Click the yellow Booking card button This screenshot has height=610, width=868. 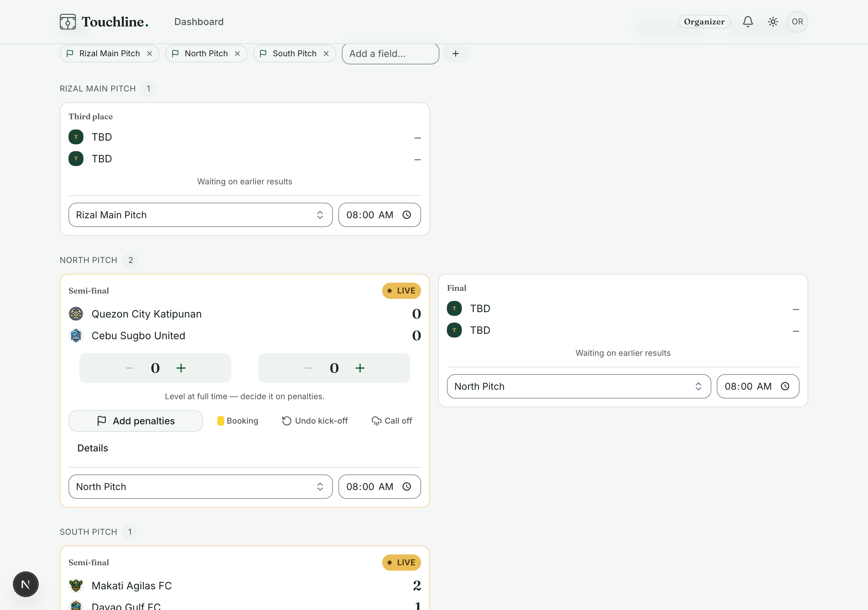click(x=238, y=421)
